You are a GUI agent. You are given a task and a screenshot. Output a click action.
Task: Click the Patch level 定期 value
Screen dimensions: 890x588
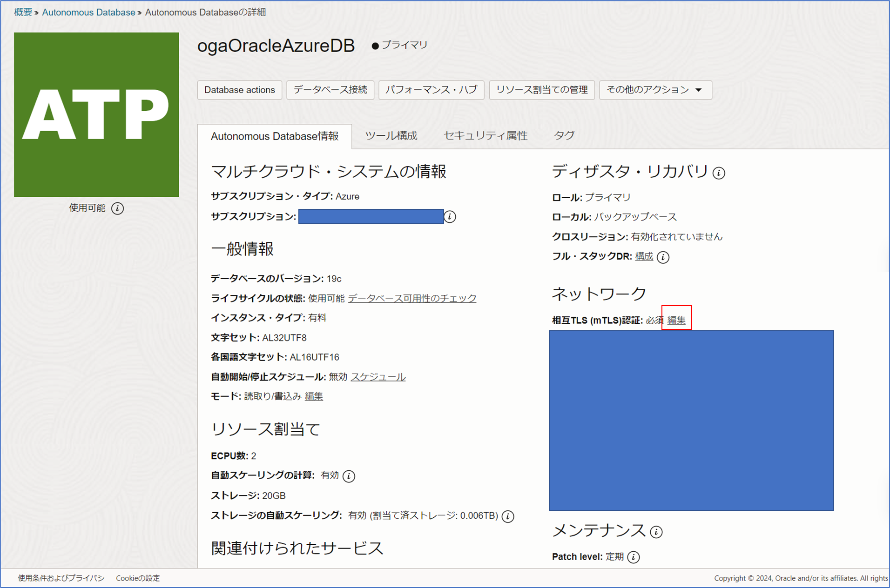coord(614,557)
